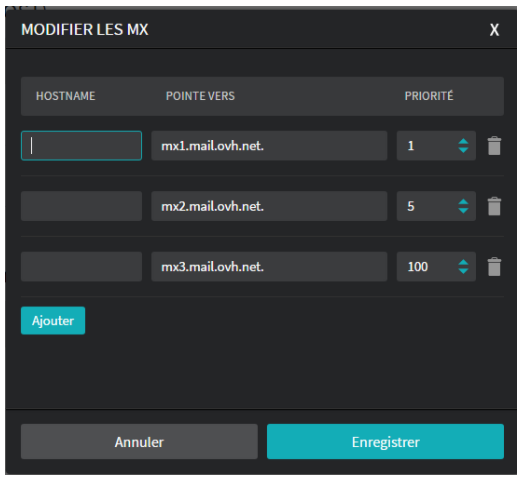Delete the mx1.mail.ovh.net record with trash icon
This screenshot has height=480, width=520.
tap(494, 146)
